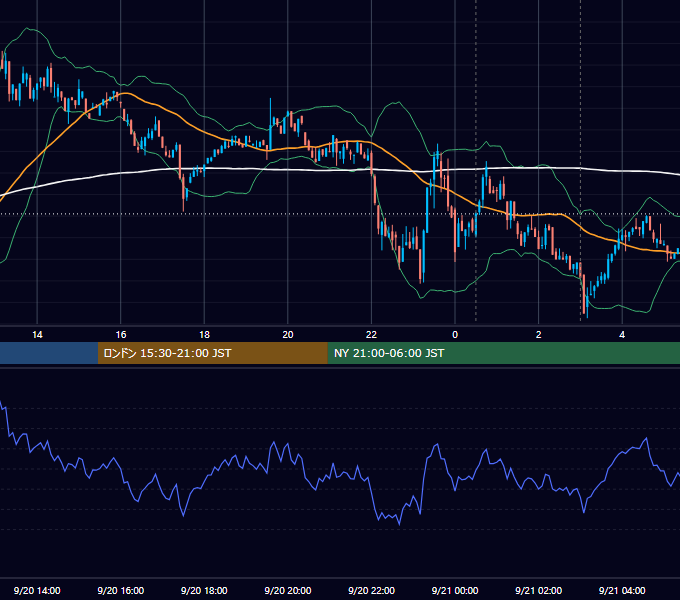Click the hour label 16 on price chart axis
This screenshot has width=680, height=600.
point(121,335)
